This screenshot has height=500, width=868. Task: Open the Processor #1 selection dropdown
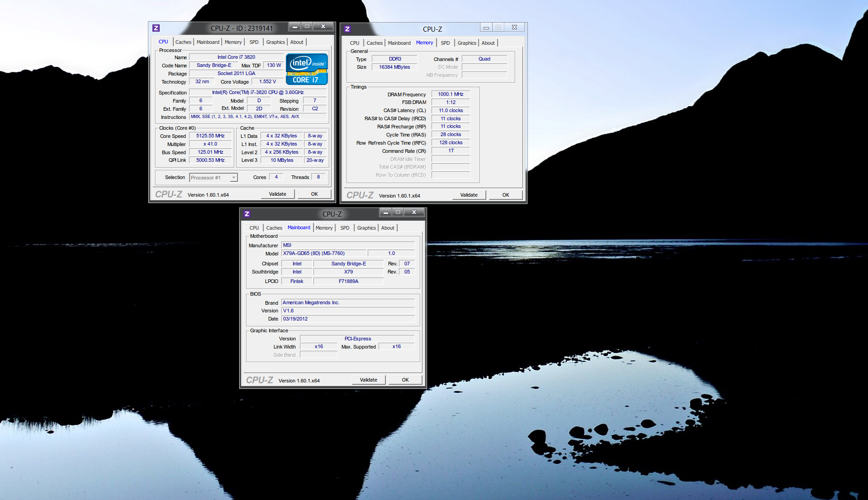tap(213, 178)
